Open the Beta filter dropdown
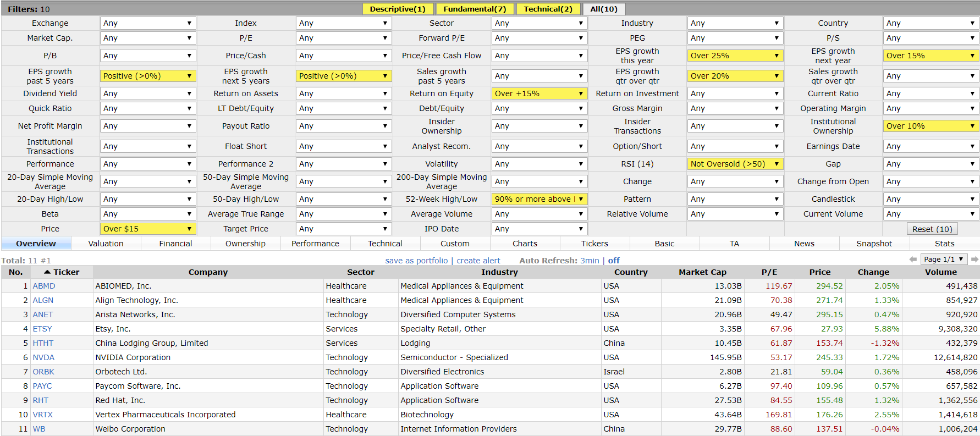980x436 pixels. (x=147, y=214)
